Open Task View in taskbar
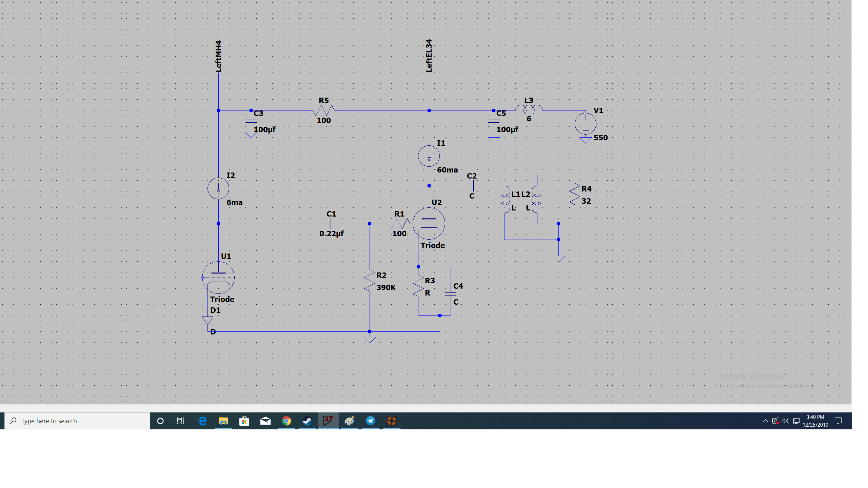868x488 pixels. coord(181,421)
